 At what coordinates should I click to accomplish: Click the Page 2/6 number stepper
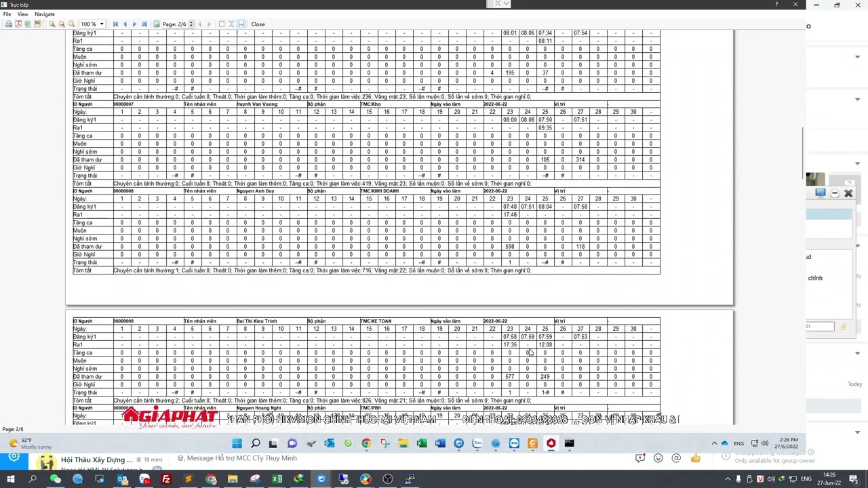(x=191, y=24)
